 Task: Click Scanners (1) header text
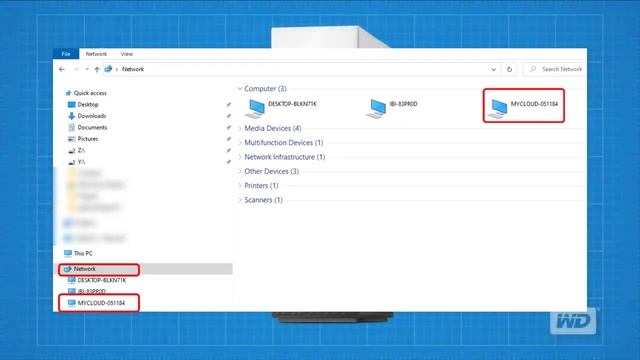263,200
